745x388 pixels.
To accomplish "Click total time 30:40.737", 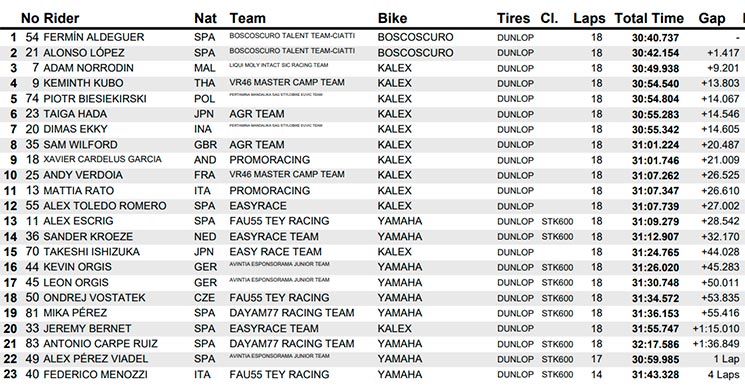I will (655, 38).
